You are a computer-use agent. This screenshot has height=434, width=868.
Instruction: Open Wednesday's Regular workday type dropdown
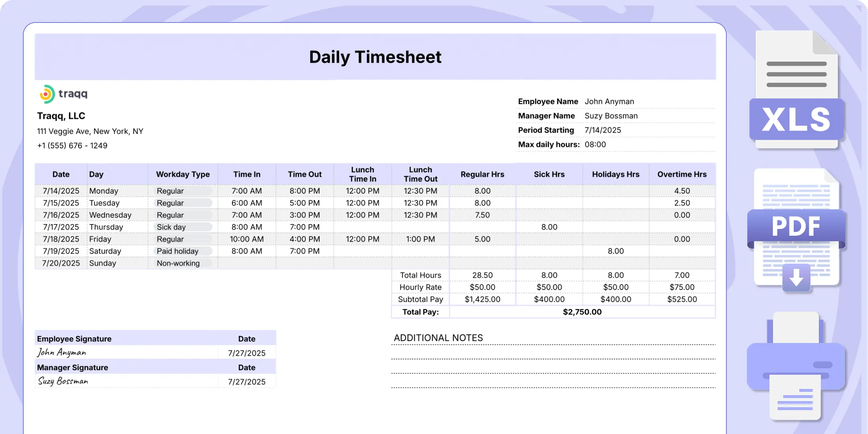coord(183,215)
